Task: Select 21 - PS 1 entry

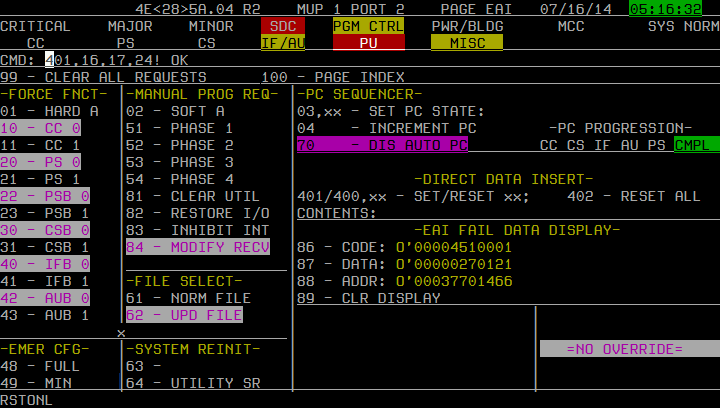Action: pos(40,179)
